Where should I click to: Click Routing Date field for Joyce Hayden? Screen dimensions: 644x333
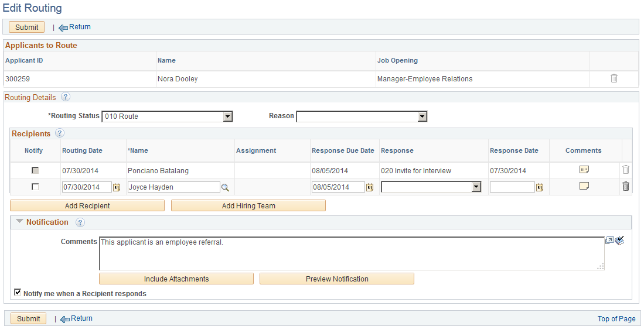[x=87, y=187]
